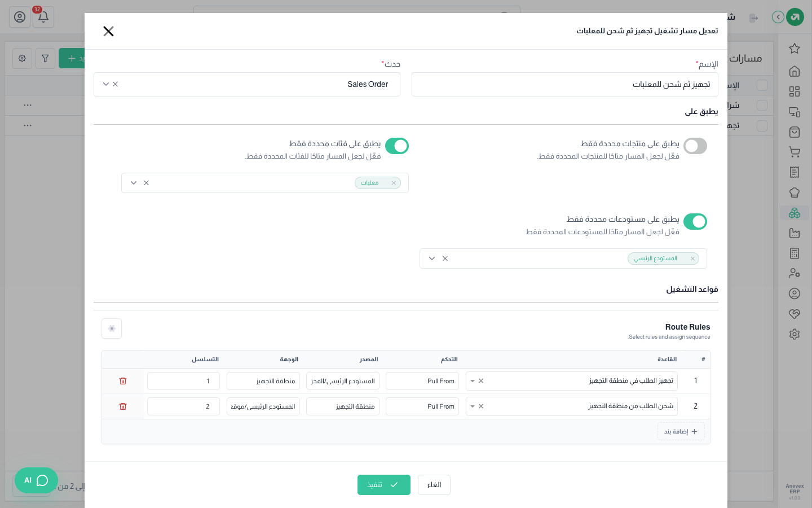Open three-dots menu for background row تجه
This screenshot has height=508, width=812.
(28, 125)
